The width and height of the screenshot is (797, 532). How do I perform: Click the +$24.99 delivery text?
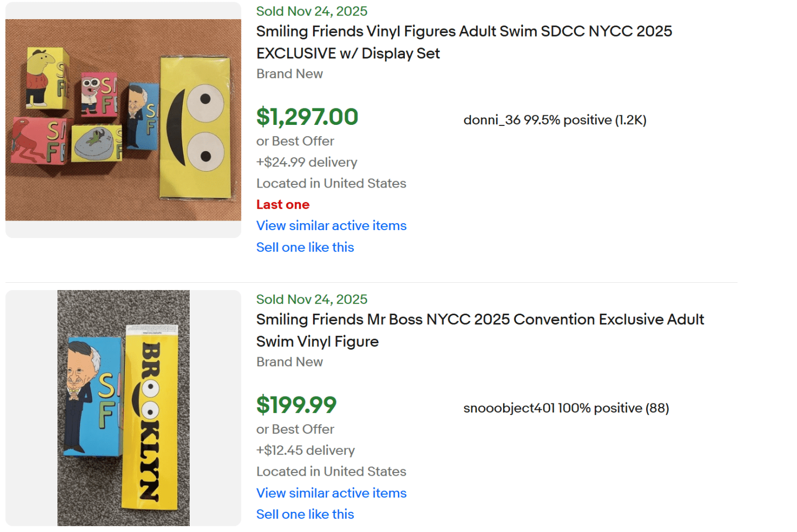pyautogui.click(x=307, y=162)
